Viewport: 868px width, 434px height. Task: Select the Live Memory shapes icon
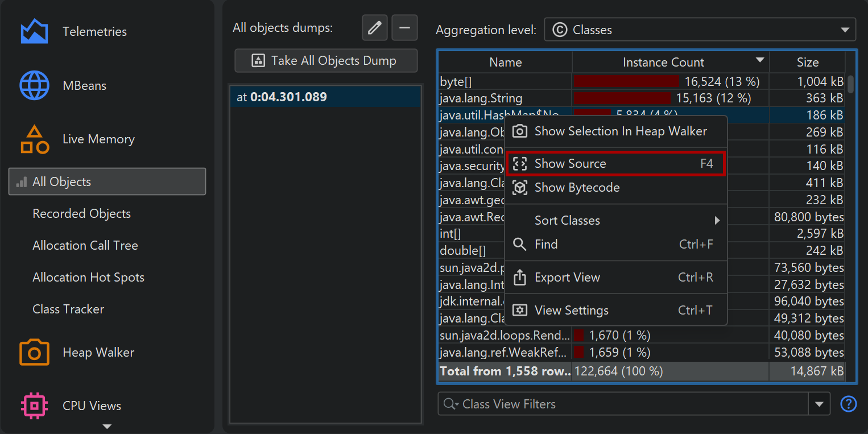34,139
